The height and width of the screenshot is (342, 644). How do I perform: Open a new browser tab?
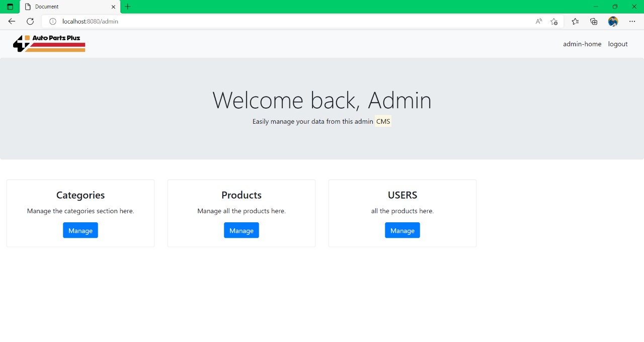(x=127, y=7)
